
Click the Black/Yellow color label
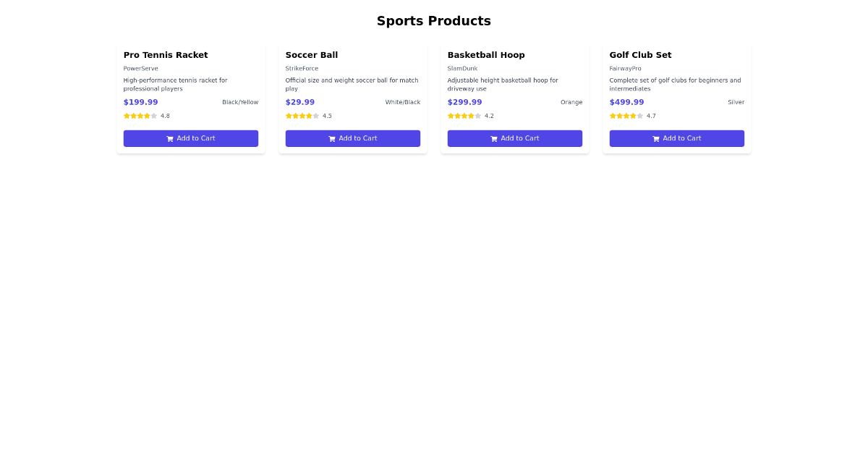(240, 102)
